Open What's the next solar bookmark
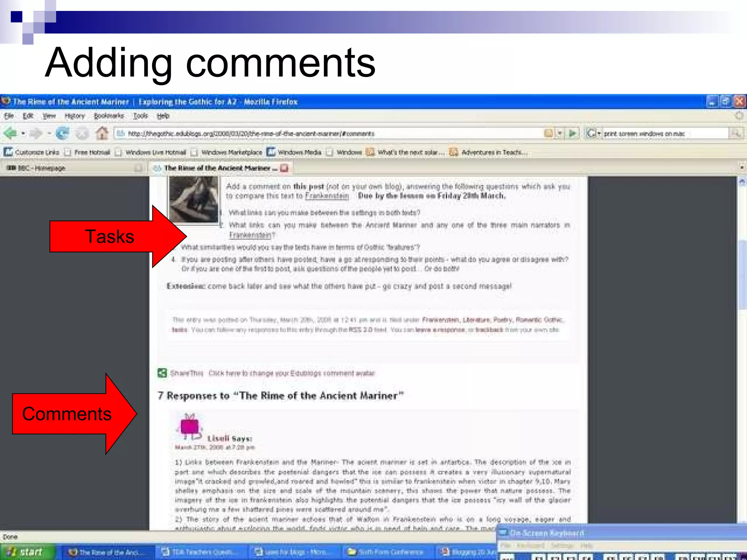Viewport: 747px width, 560px height. click(x=406, y=152)
